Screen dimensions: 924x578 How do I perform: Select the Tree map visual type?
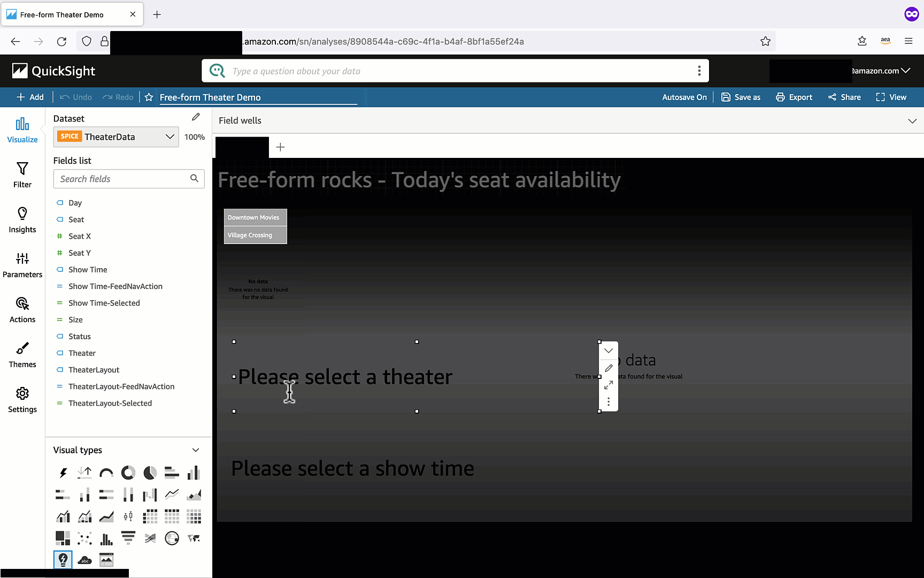pyautogui.click(x=63, y=538)
